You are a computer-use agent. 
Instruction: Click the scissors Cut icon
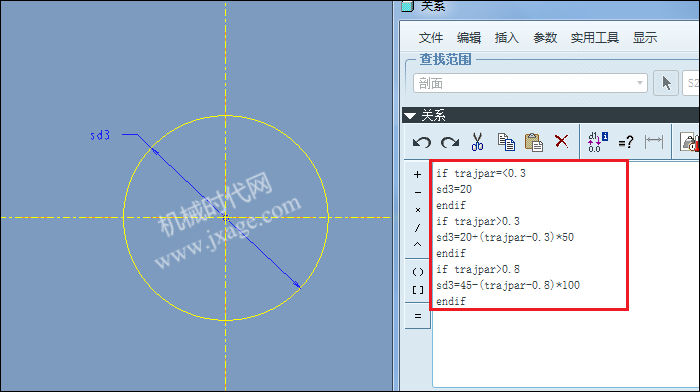(x=477, y=142)
